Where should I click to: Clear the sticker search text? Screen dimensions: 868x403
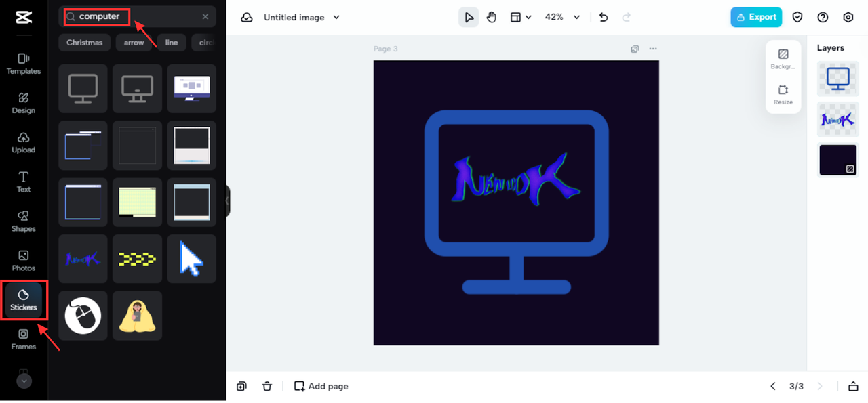click(205, 16)
